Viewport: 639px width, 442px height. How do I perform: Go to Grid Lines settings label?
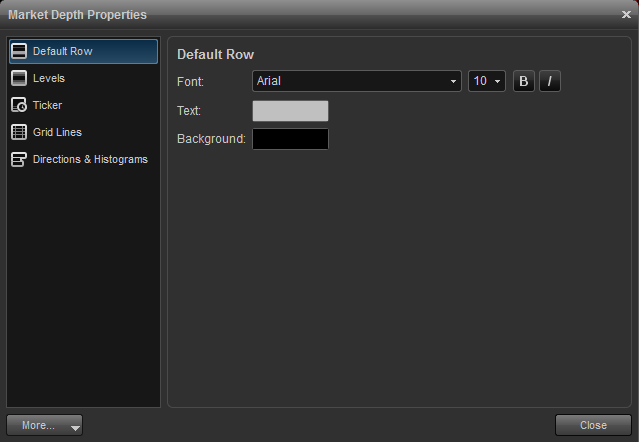click(x=57, y=132)
